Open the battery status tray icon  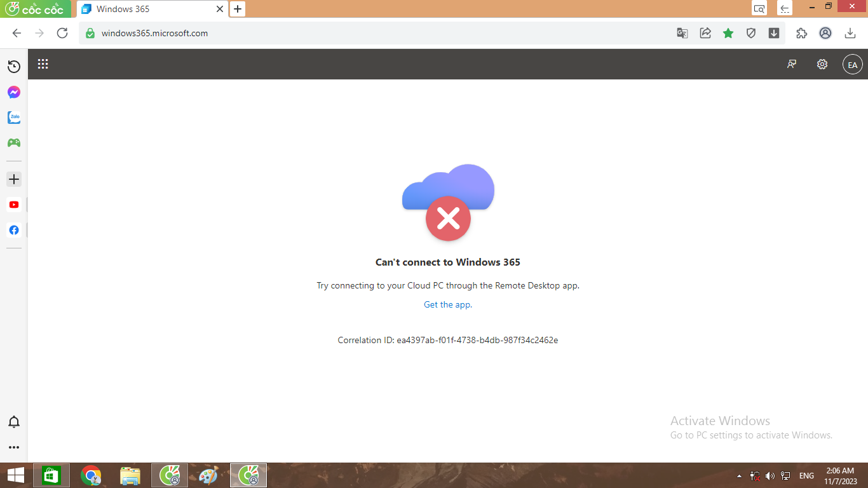click(755, 475)
